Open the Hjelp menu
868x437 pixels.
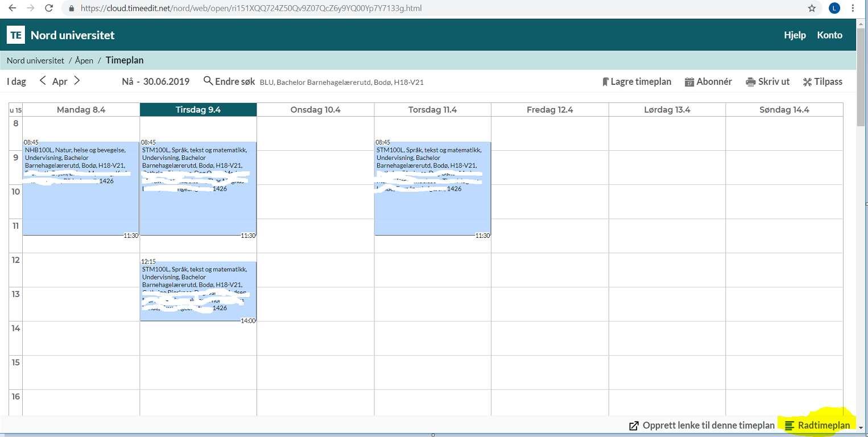point(795,35)
